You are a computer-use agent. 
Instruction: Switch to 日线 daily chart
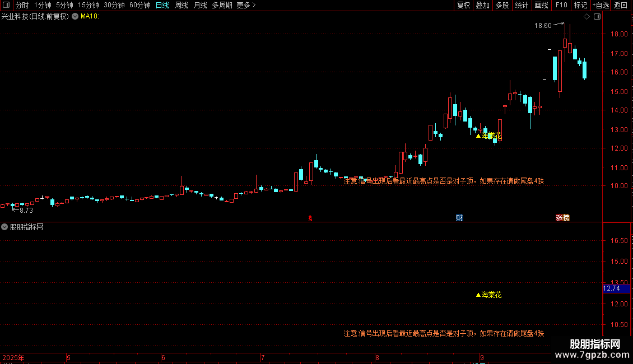pos(162,5)
